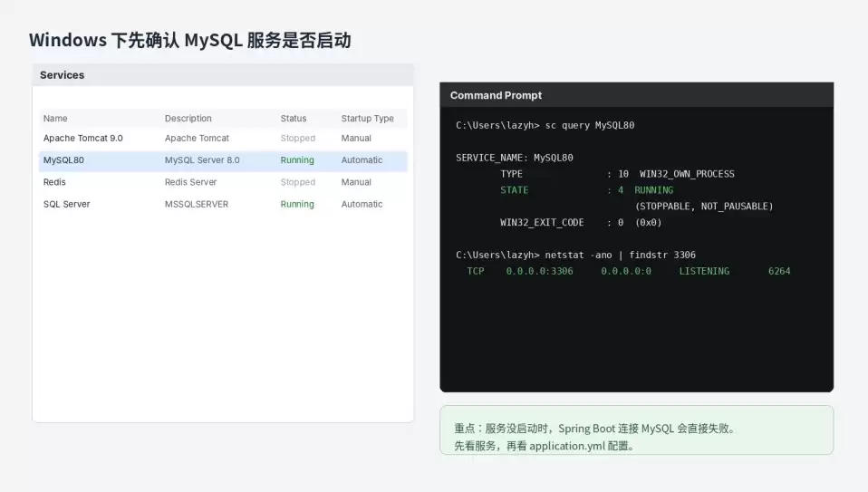Select the SQL Server service name
Screen dimensions: 868x492
[66, 204]
